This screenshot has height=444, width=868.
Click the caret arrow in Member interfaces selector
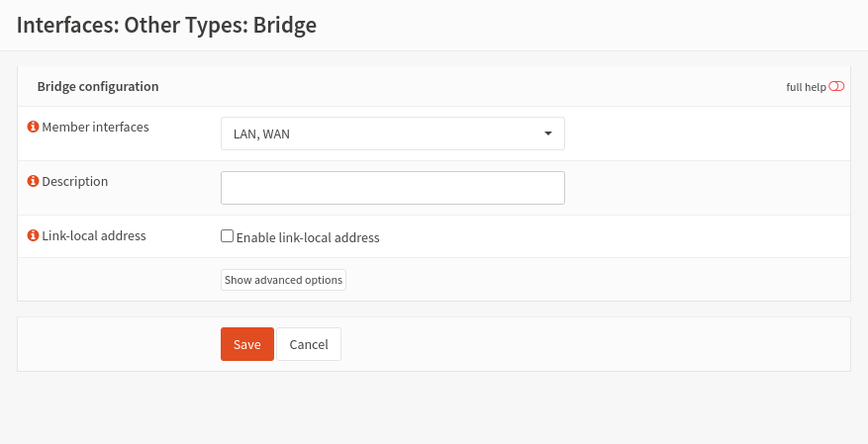pyautogui.click(x=548, y=133)
